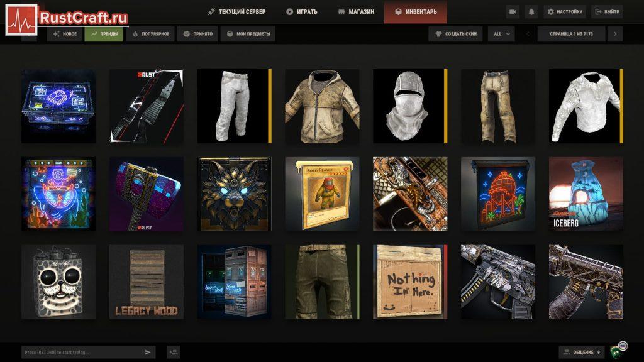Screen dimensions: 644x362
Task: Open the neon water tower sign thumbnail
Action: [498, 194]
